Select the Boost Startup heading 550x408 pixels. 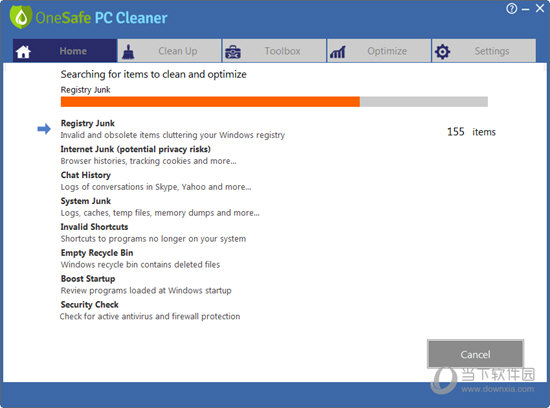coord(88,279)
